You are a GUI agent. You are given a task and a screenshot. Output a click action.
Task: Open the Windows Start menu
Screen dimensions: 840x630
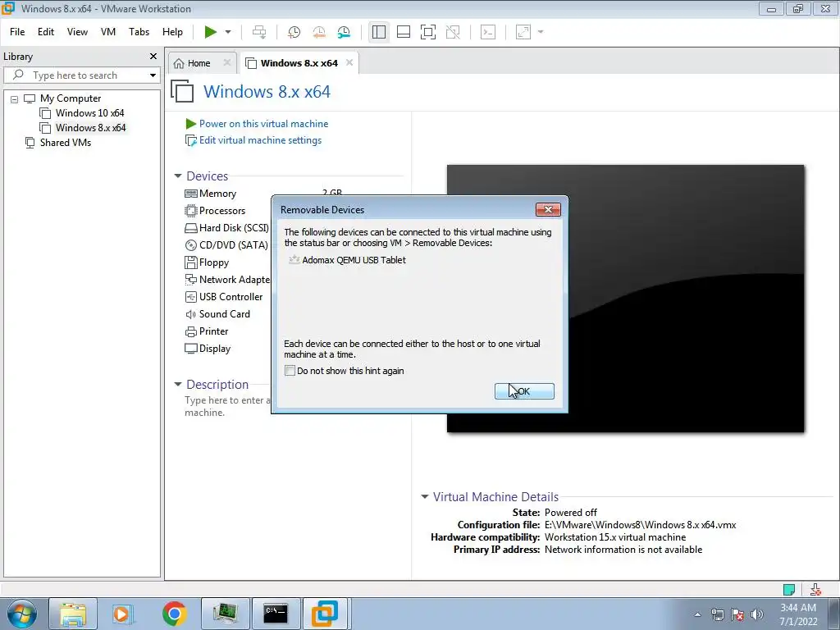21,614
